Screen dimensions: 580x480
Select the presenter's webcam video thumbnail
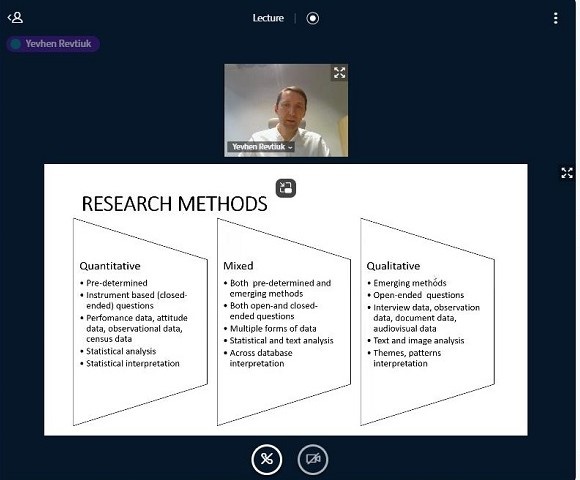point(286,110)
